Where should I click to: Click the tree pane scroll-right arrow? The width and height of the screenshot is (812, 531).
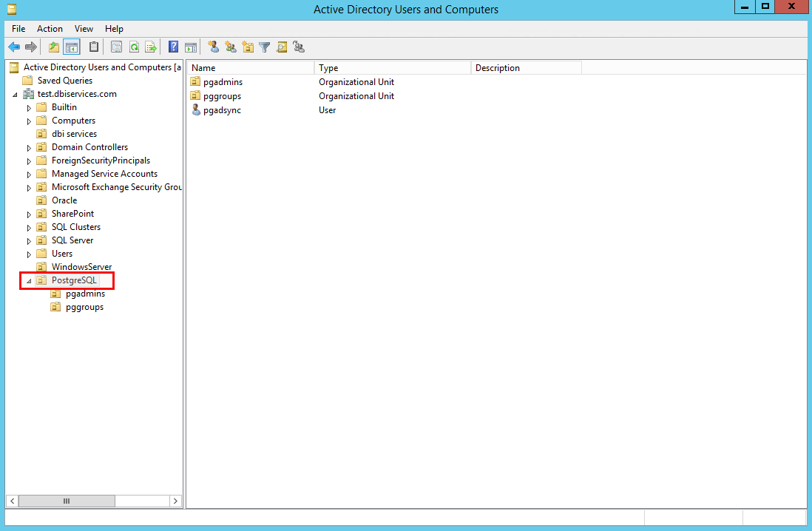pyautogui.click(x=175, y=501)
